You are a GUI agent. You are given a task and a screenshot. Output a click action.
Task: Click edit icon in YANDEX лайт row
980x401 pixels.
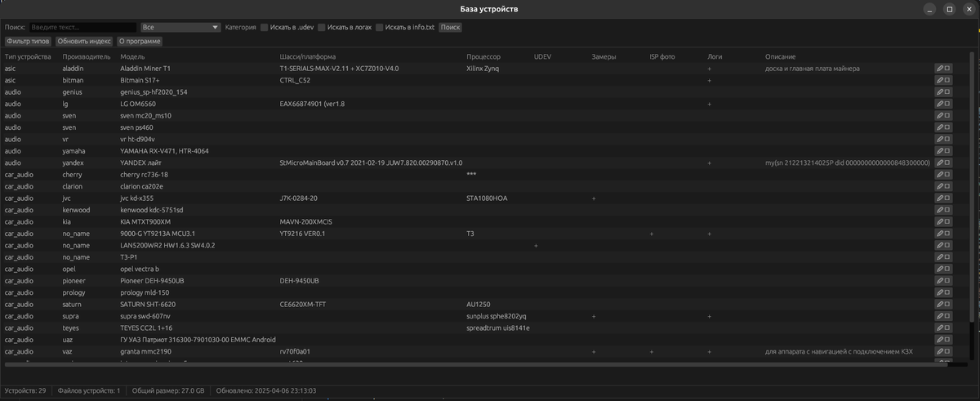click(943, 163)
